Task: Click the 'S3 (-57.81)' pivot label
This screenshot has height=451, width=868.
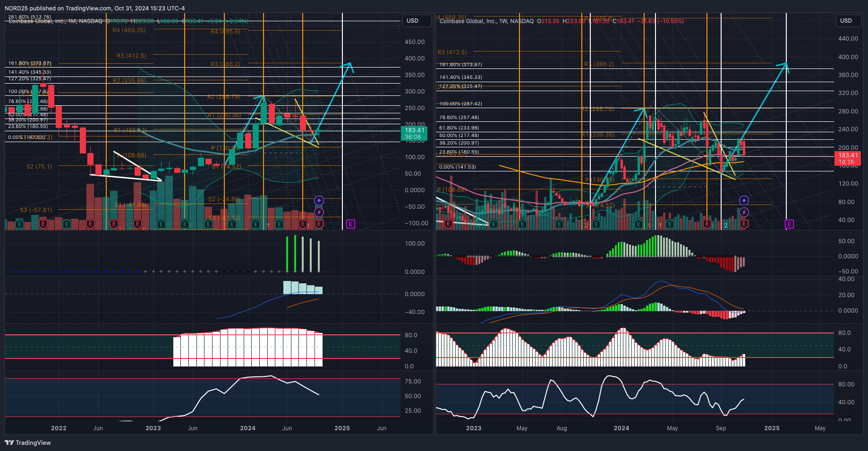Action: pos(36,210)
